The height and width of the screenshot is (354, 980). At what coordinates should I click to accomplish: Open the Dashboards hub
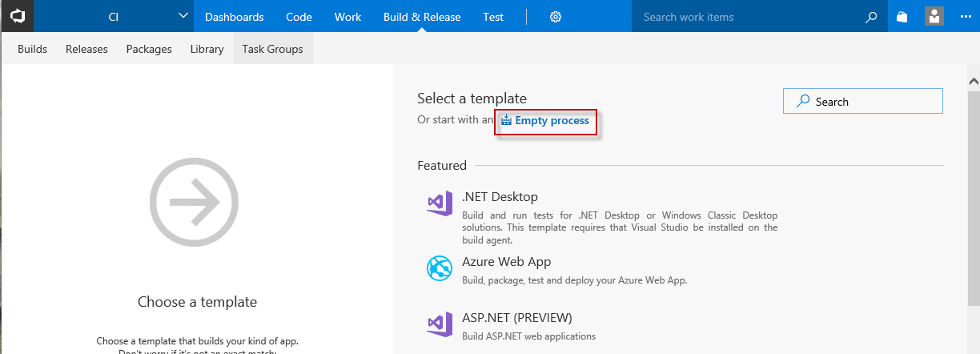[234, 16]
